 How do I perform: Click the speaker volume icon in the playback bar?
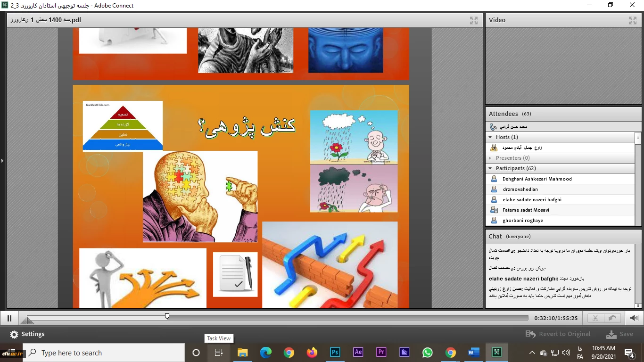tap(635, 318)
